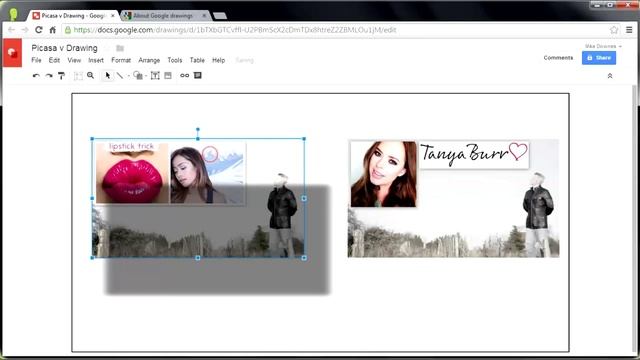Open the Insert menu
This screenshot has height=360, width=640.
click(96, 60)
